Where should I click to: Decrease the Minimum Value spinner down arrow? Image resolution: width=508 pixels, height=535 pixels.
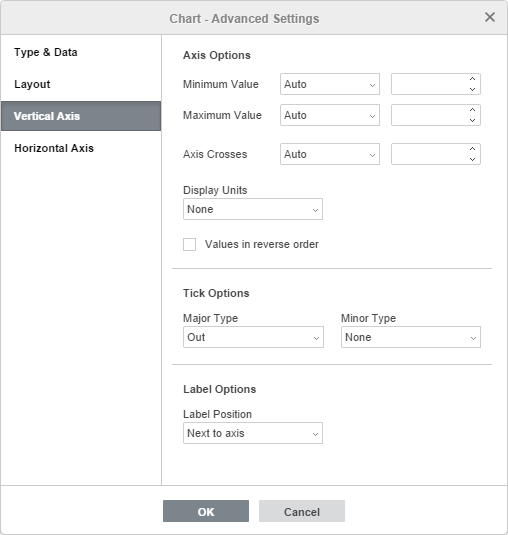472,89
